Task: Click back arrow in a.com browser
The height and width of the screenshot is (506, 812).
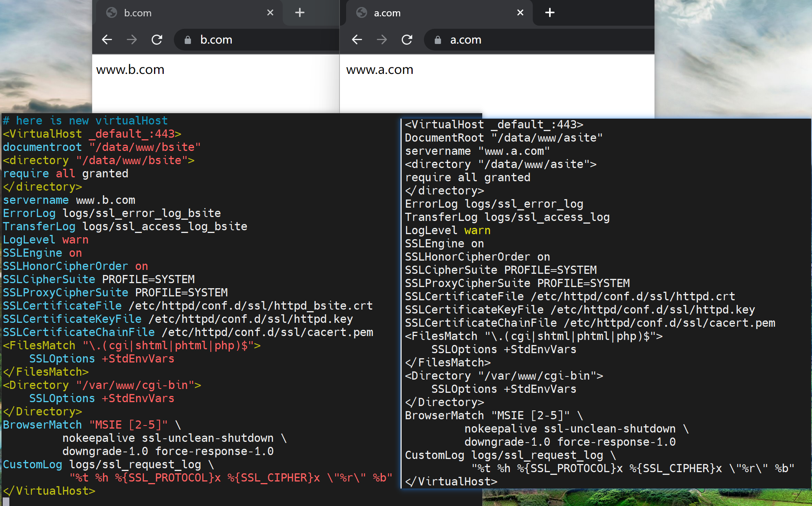Action: [357, 40]
